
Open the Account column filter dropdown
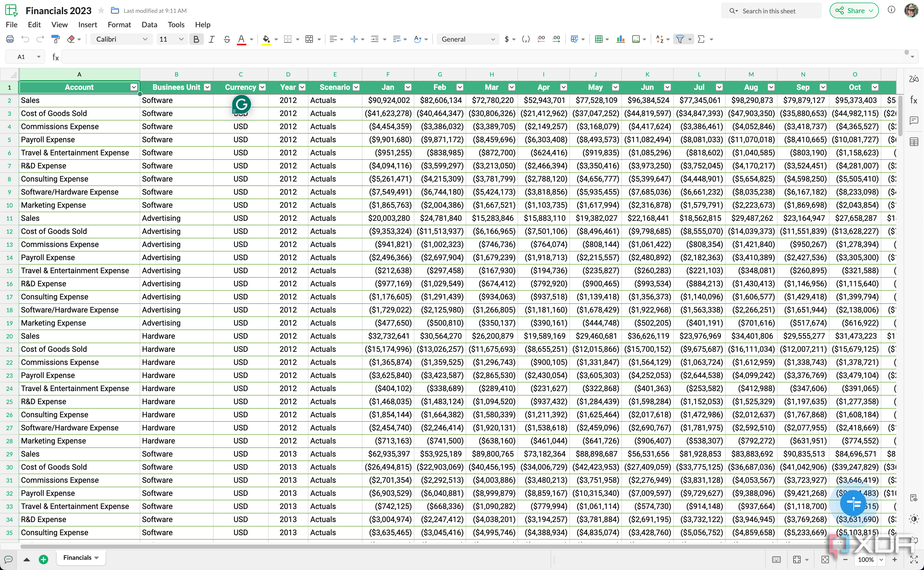tap(133, 87)
